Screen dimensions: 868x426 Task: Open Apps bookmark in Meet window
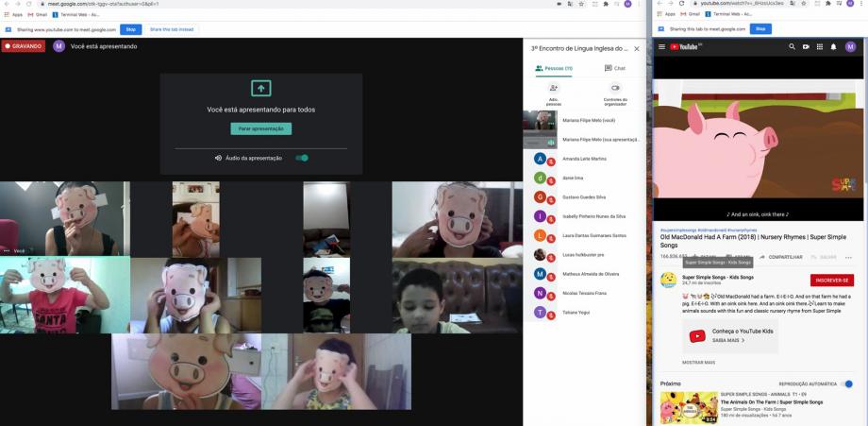(x=14, y=14)
